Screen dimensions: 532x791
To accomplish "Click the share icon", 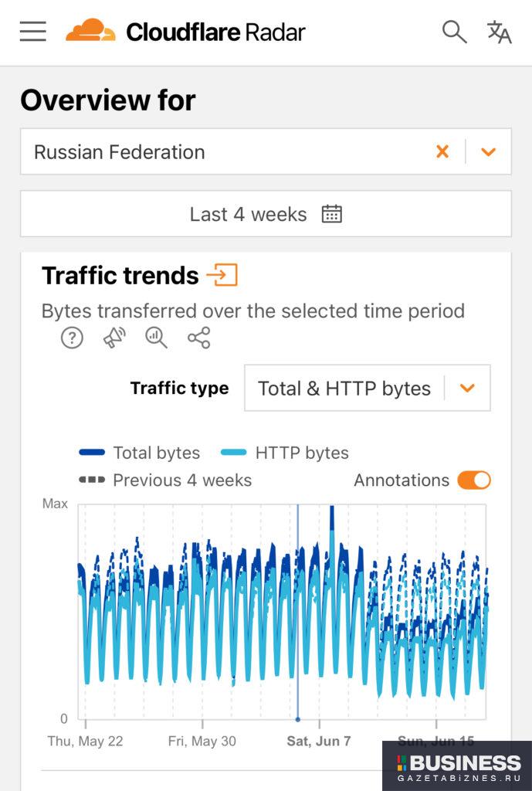I will tap(199, 338).
